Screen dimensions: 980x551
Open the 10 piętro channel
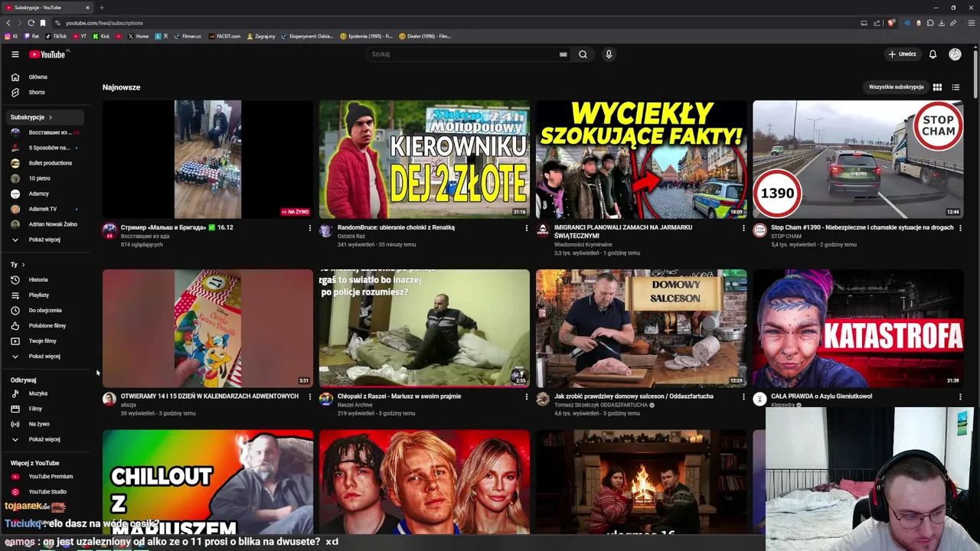(44, 178)
